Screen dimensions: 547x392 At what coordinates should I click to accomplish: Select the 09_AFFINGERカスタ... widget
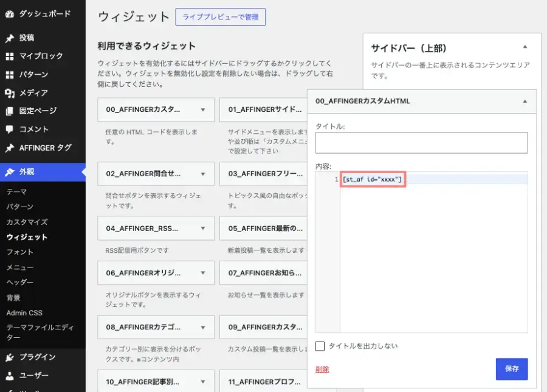tap(264, 328)
